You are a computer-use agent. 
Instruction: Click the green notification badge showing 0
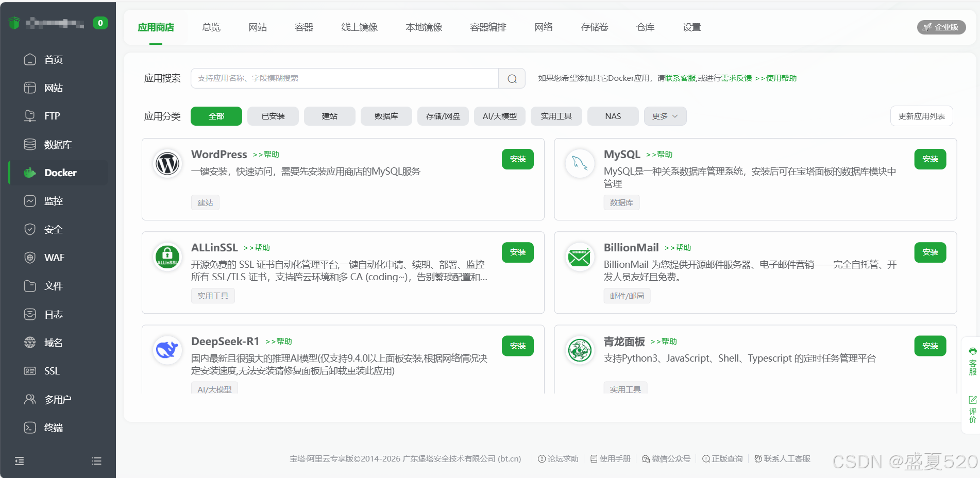tap(100, 23)
